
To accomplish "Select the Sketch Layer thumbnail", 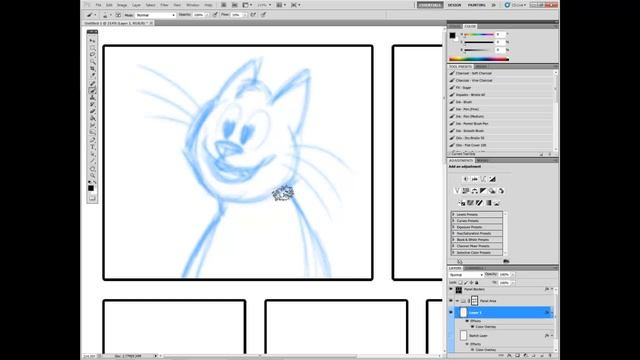I will coord(463,336).
